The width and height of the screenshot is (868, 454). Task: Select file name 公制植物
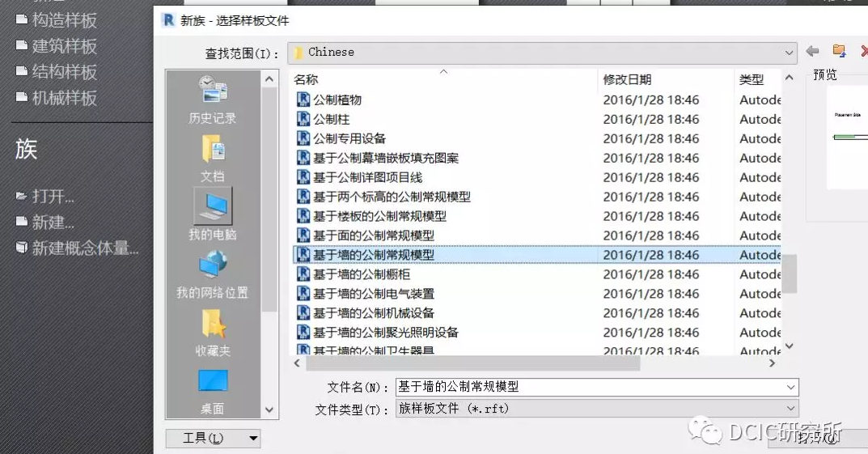(337, 100)
